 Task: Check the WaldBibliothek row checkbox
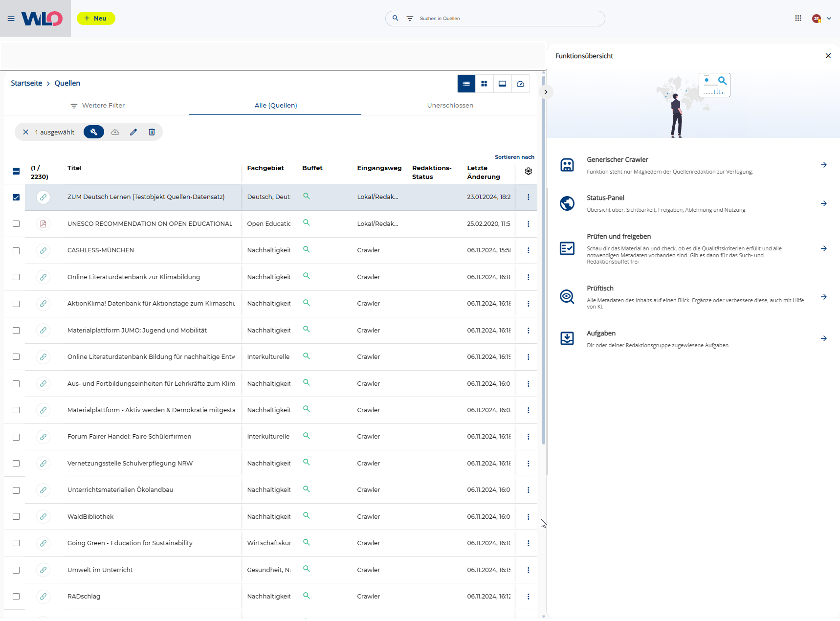click(16, 516)
